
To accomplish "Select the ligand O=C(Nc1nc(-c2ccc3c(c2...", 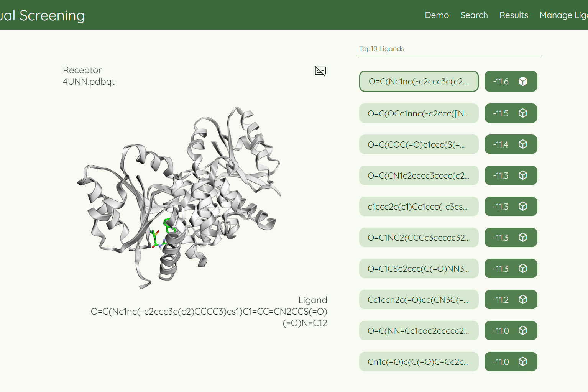I will (x=419, y=81).
